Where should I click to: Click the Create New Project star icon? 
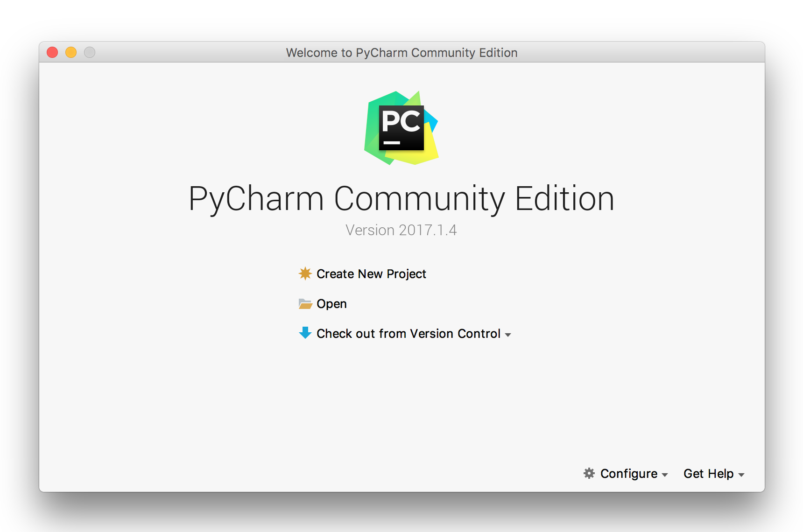point(305,273)
